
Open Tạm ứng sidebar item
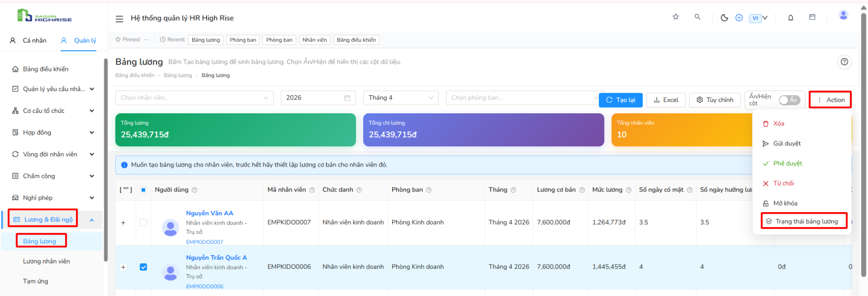tap(36, 282)
